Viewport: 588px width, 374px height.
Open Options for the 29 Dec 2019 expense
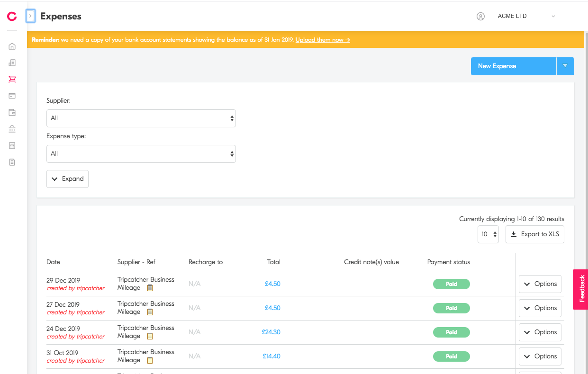tap(540, 284)
